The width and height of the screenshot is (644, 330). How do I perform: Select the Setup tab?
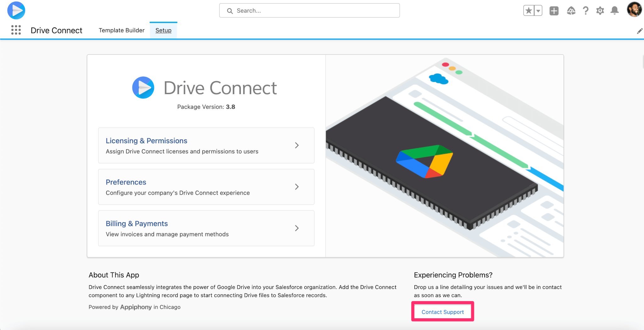point(164,31)
